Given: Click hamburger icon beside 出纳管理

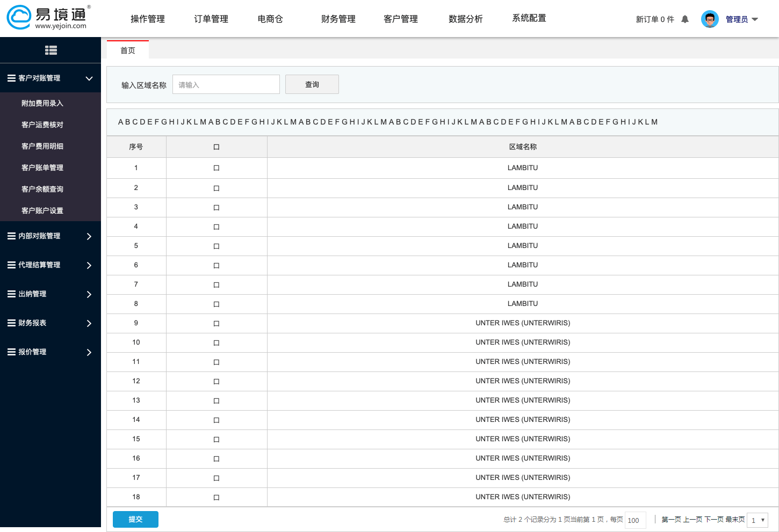Looking at the screenshot, I should pos(11,294).
